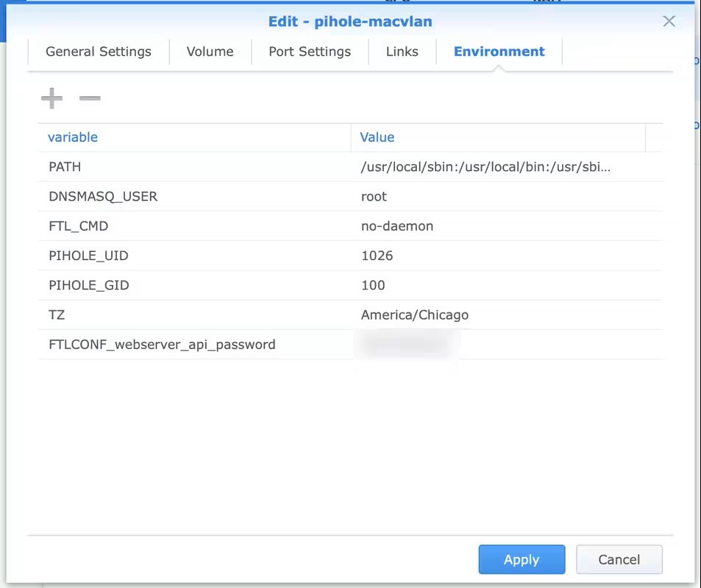Viewport: 701px width, 588px height.
Task: Close the Edit pihole-macvlan dialog
Action: tap(669, 21)
